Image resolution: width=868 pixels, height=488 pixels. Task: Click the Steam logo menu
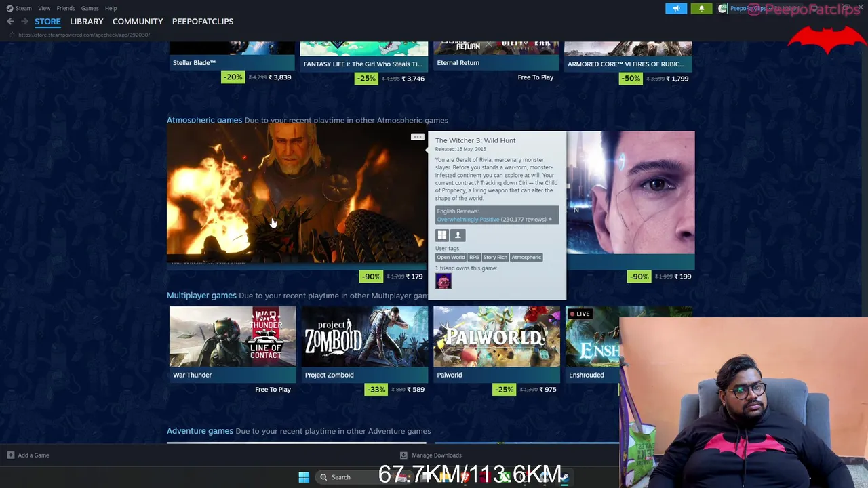(x=10, y=8)
